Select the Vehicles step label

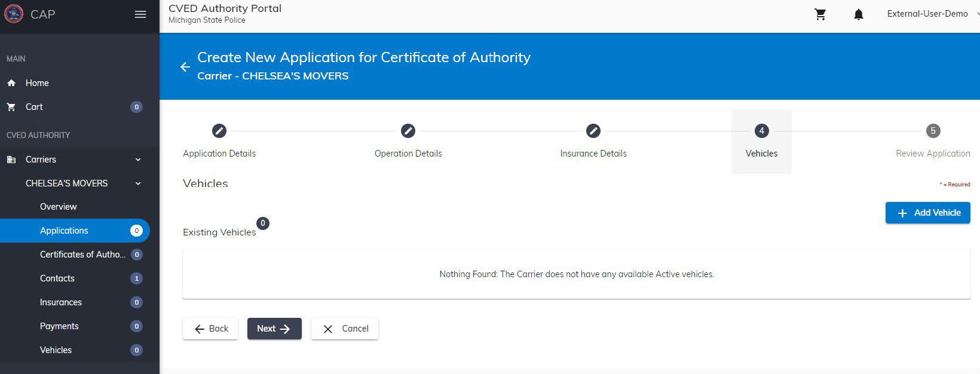pyautogui.click(x=761, y=154)
